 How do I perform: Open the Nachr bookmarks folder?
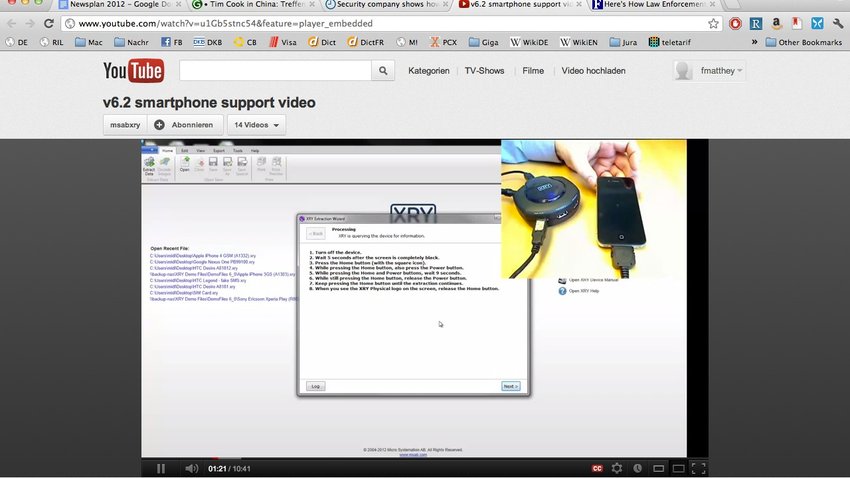pyautogui.click(x=132, y=42)
